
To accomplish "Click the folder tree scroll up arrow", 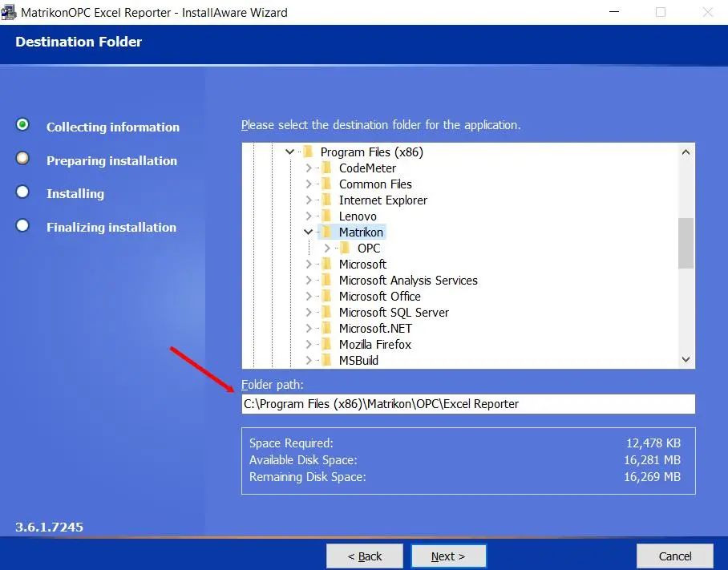I will point(686,152).
